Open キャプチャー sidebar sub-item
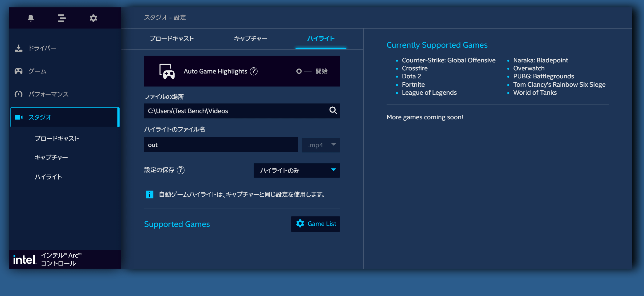 tap(51, 158)
